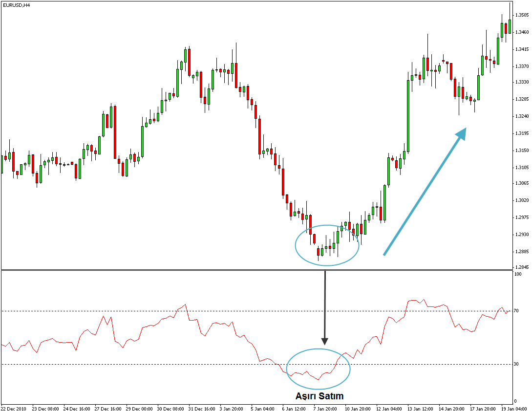
Task: Select the 1.3330 price axis value
Action: pyautogui.click(x=522, y=82)
